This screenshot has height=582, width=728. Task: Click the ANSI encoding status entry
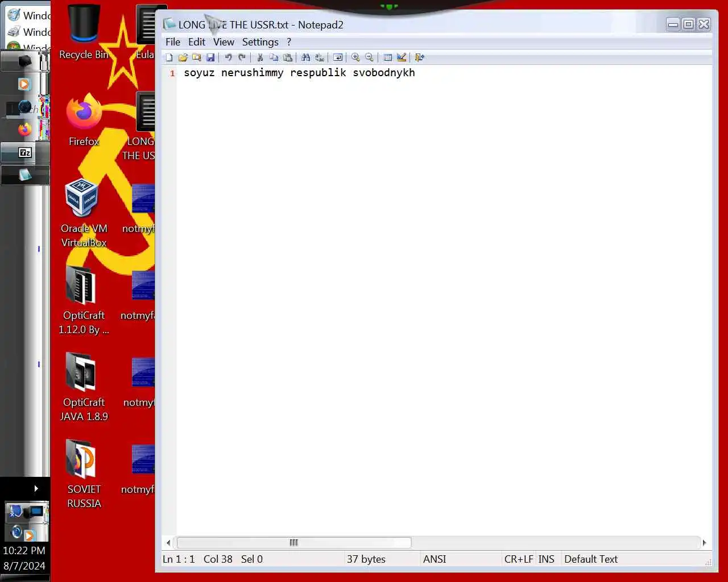(435, 559)
